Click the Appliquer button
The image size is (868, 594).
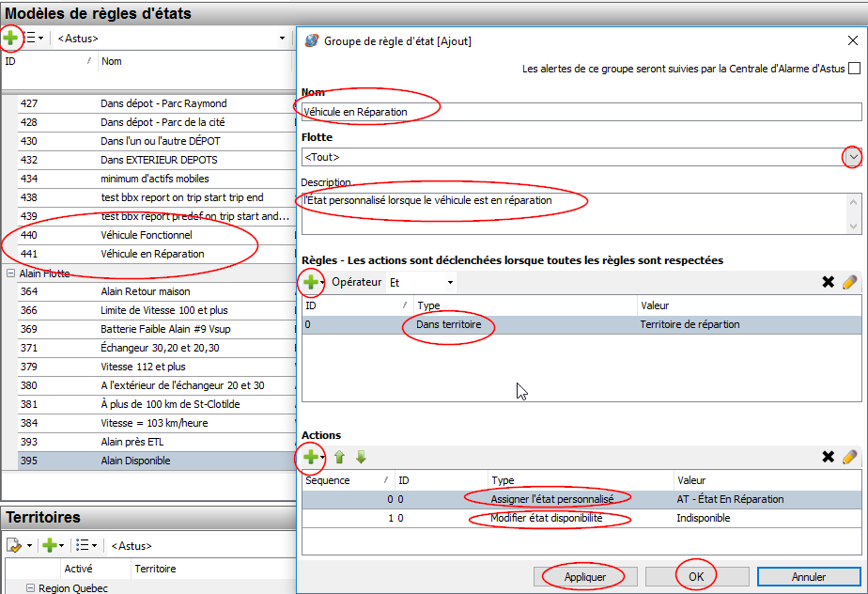point(585,577)
